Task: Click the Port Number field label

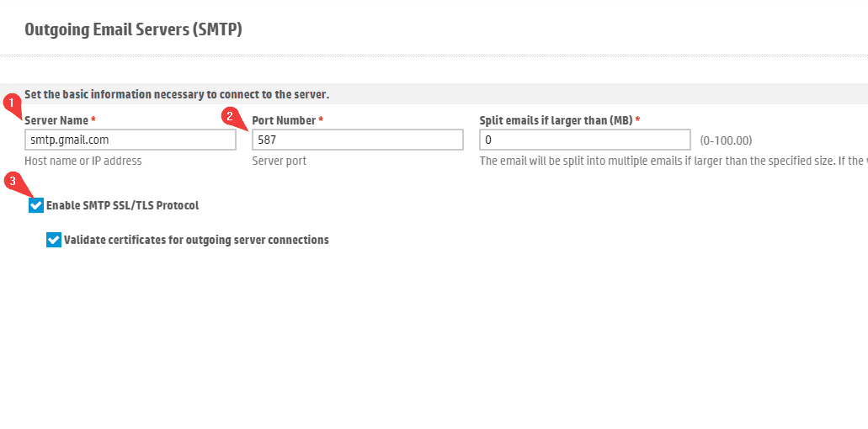Action: click(284, 120)
